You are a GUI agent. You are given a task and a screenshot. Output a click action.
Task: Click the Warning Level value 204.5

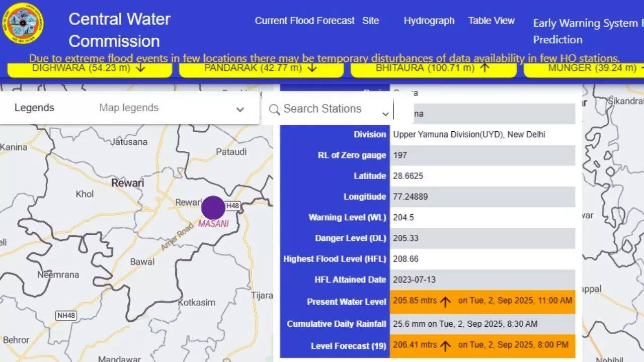404,218
